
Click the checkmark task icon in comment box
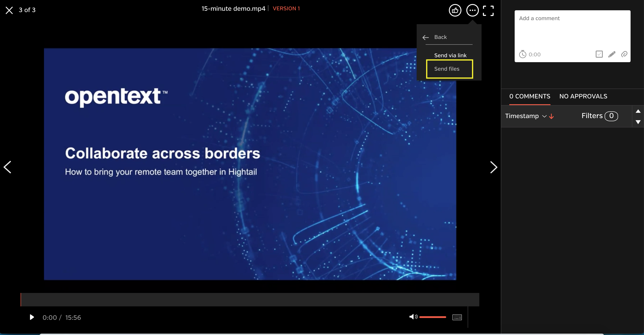599,55
